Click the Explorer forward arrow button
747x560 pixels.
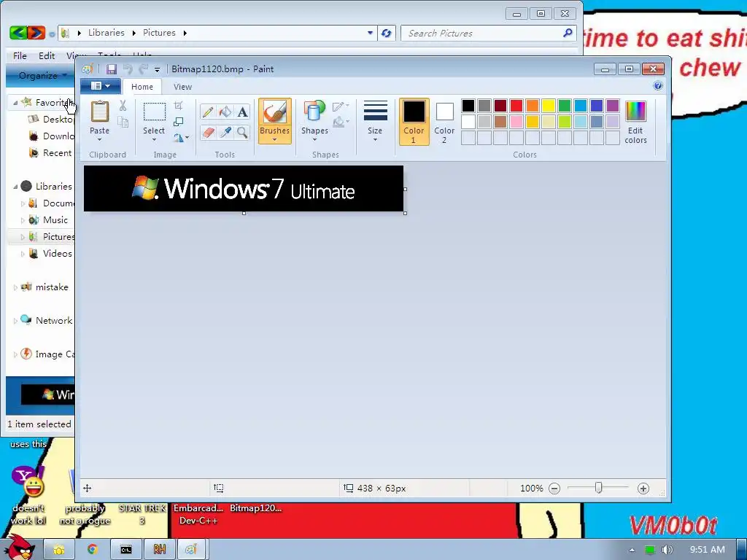[36, 33]
